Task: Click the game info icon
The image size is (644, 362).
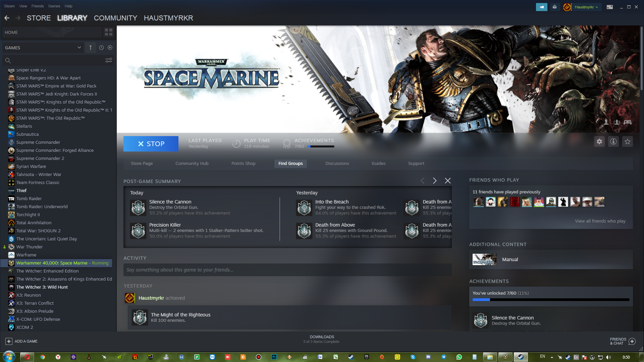Action: (613, 142)
